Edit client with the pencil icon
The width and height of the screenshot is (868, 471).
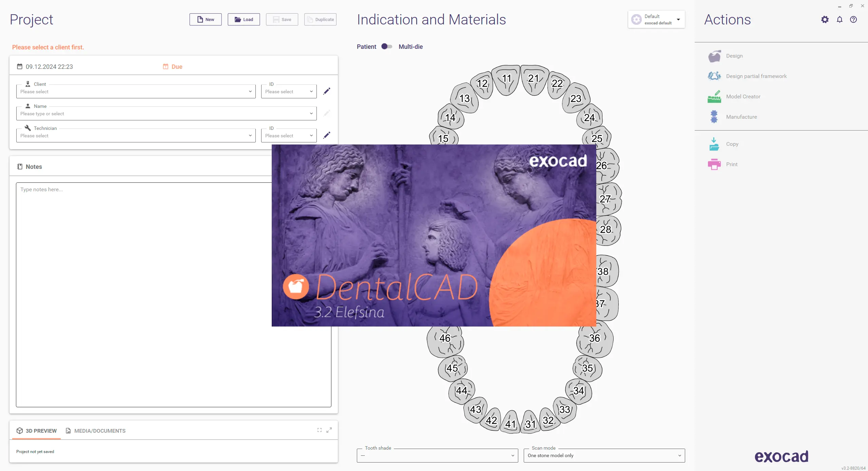pos(327,91)
